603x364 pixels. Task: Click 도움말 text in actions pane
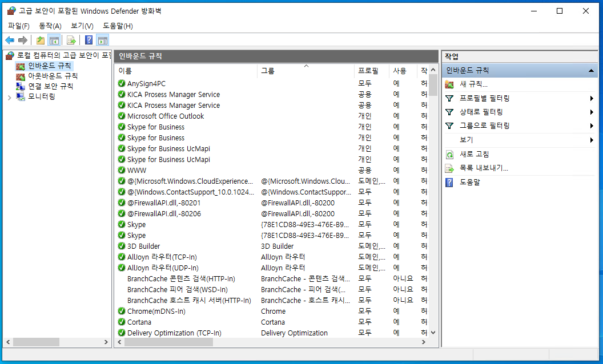click(470, 182)
